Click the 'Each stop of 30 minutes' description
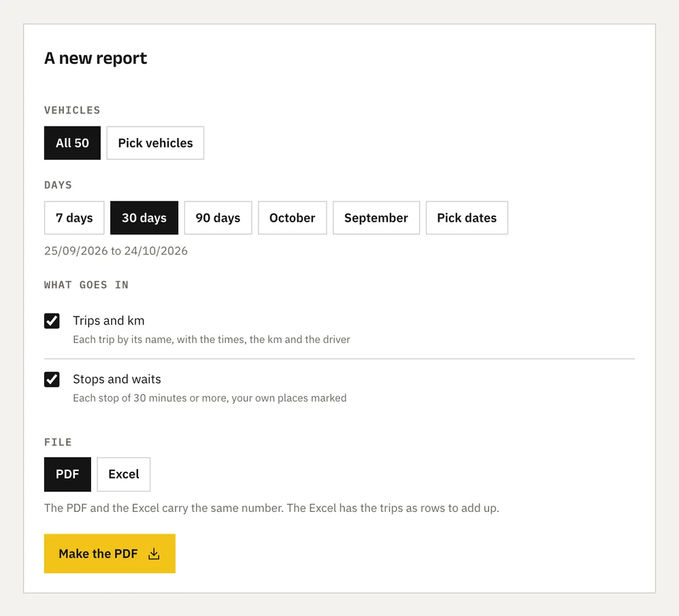679x616 pixels. (210, 398)
